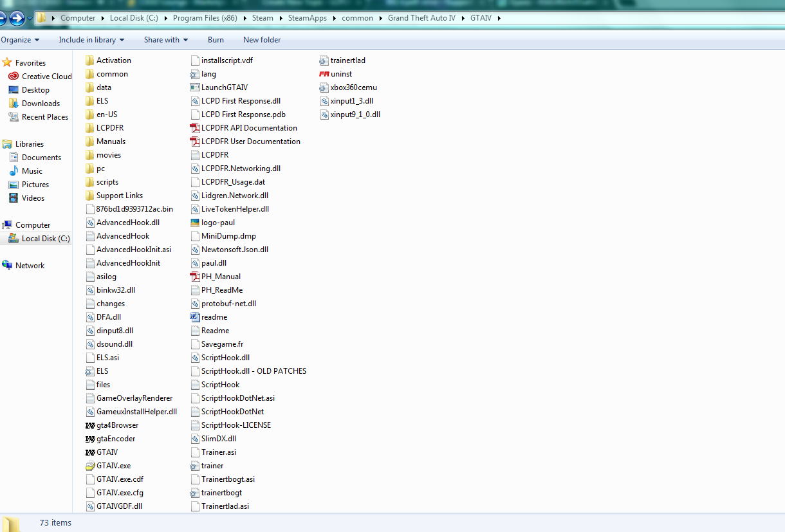Expand arrow after SteamApps in address bar
The image size is (785, 532).
pos(335,18)
